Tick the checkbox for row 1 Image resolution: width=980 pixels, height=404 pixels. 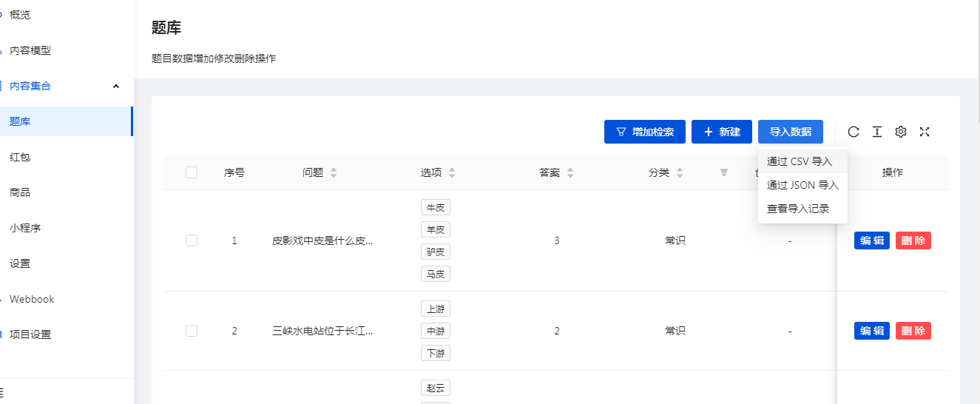point(192,240)
